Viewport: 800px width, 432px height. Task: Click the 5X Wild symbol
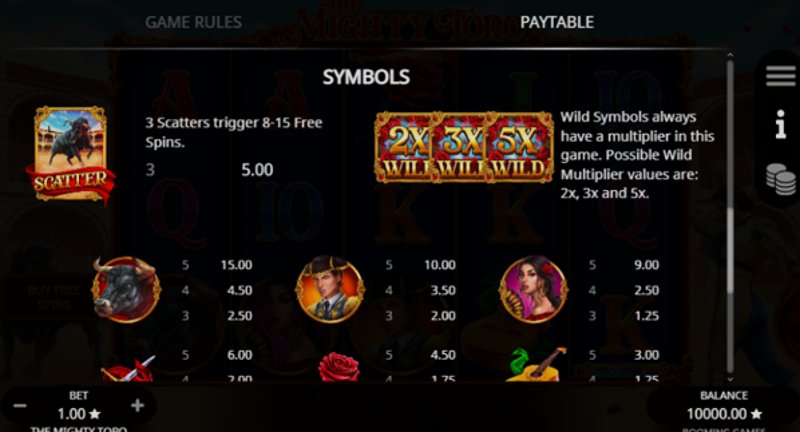pos(520,148)
